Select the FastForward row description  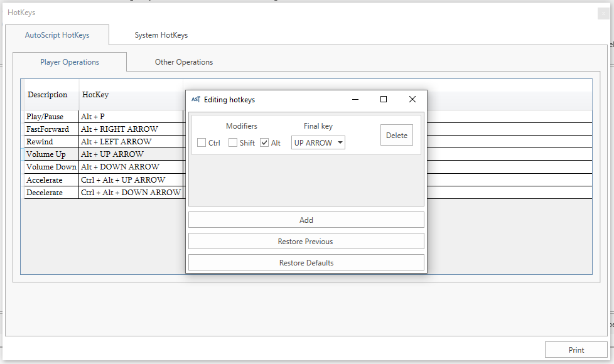point(51,129)
